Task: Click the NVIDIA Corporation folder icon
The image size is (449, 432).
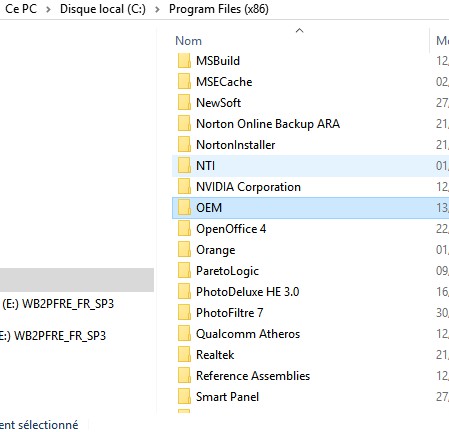Action: point(184,187)
